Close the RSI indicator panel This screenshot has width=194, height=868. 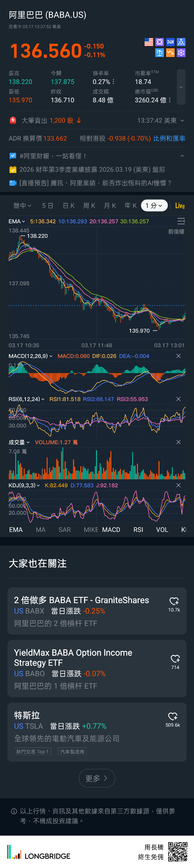[x=179, y=399]
